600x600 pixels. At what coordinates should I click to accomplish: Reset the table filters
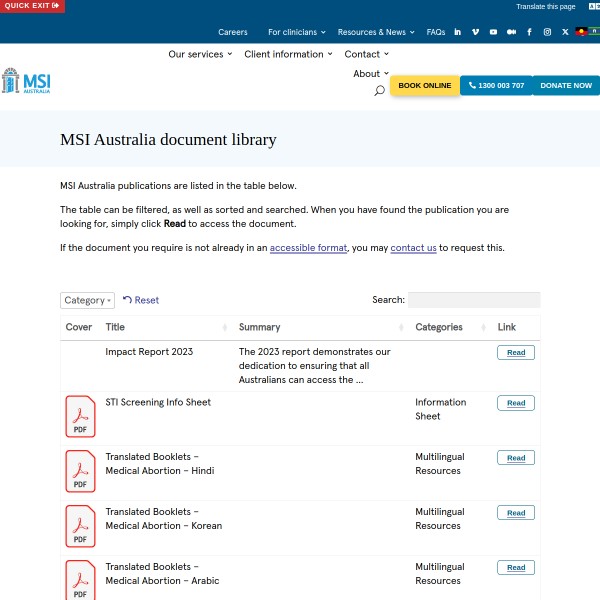point(141,300)
